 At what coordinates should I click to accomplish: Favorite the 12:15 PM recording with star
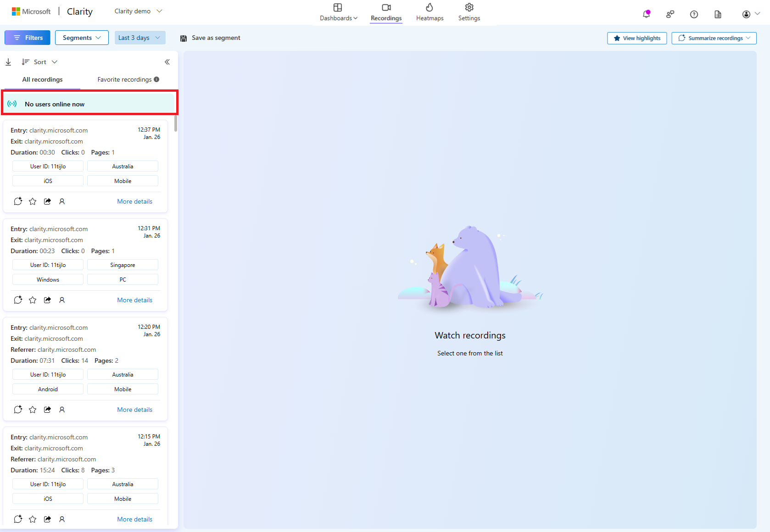33,519
